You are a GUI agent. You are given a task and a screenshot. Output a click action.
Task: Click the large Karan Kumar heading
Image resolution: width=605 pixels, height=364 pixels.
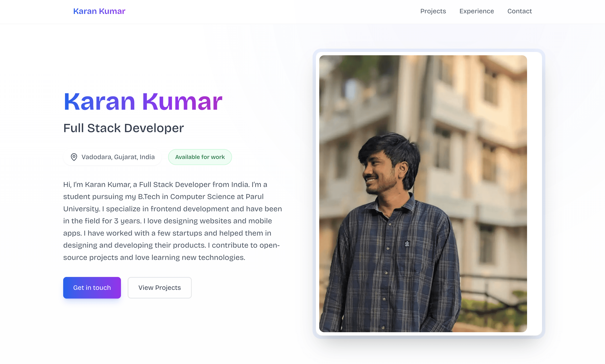pyautogui.click(x=143, y=101)
